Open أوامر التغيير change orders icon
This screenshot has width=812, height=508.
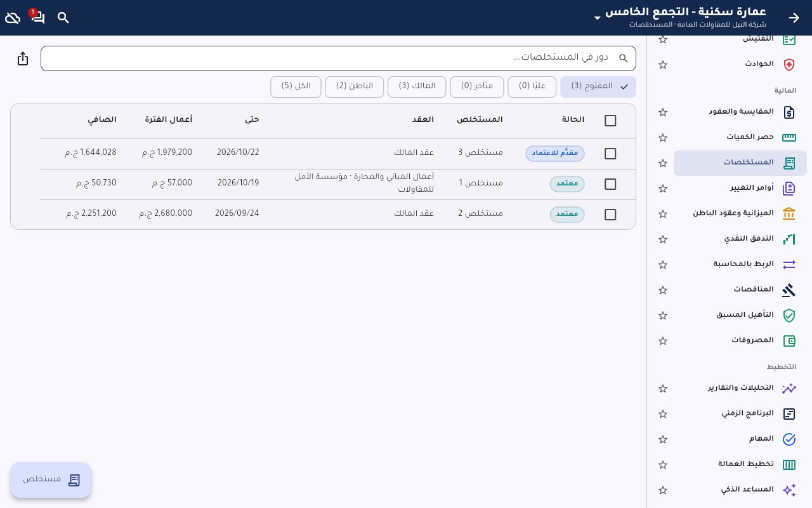[x=789, y=189]
